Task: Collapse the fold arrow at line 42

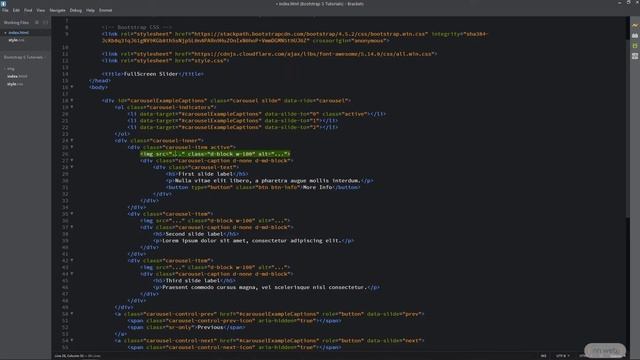Action: [x=72, y=260]
